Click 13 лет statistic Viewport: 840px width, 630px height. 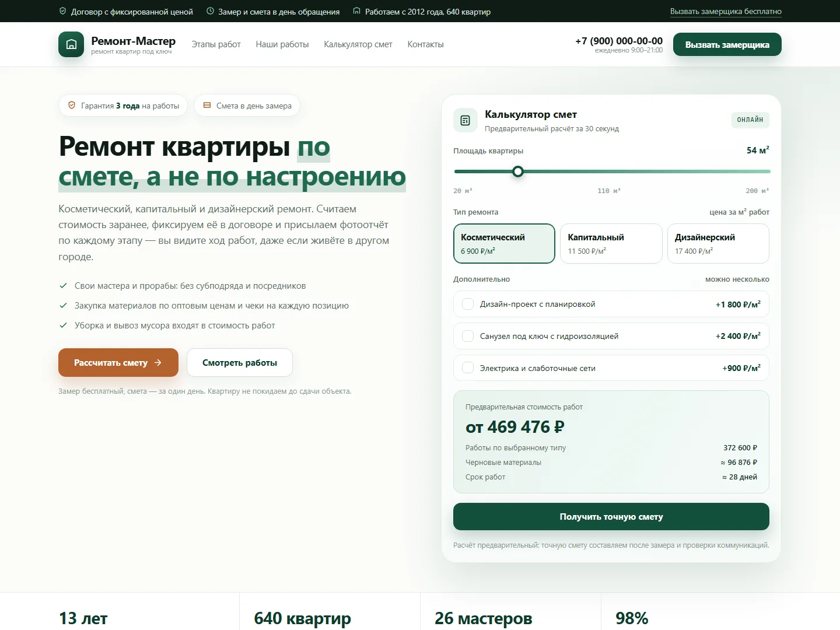point(83,618)
